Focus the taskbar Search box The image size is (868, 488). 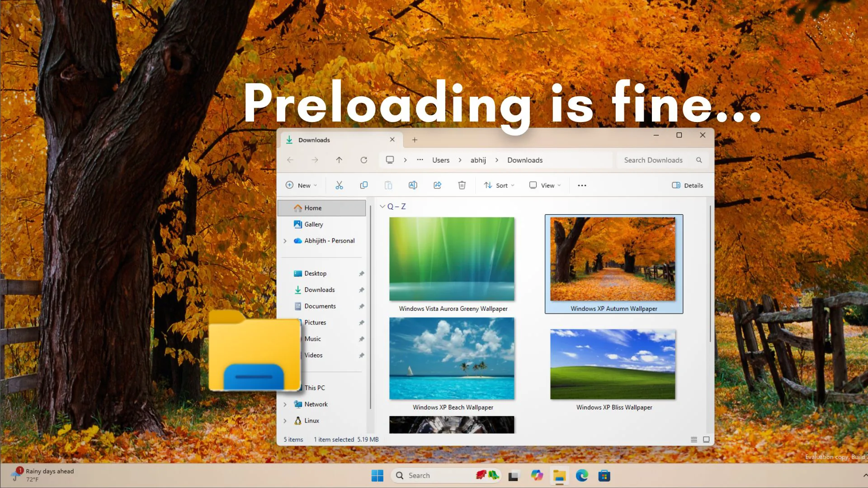tap(446, 476)
